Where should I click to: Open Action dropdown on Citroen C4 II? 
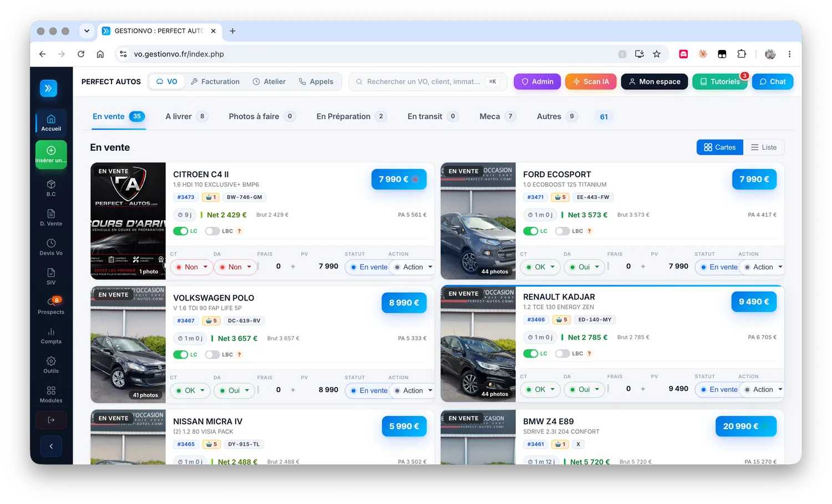point(412,267)
